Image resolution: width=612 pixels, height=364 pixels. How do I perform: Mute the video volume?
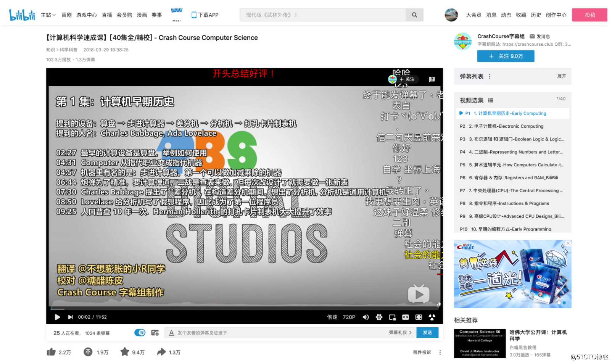click(x=366, y=317)
